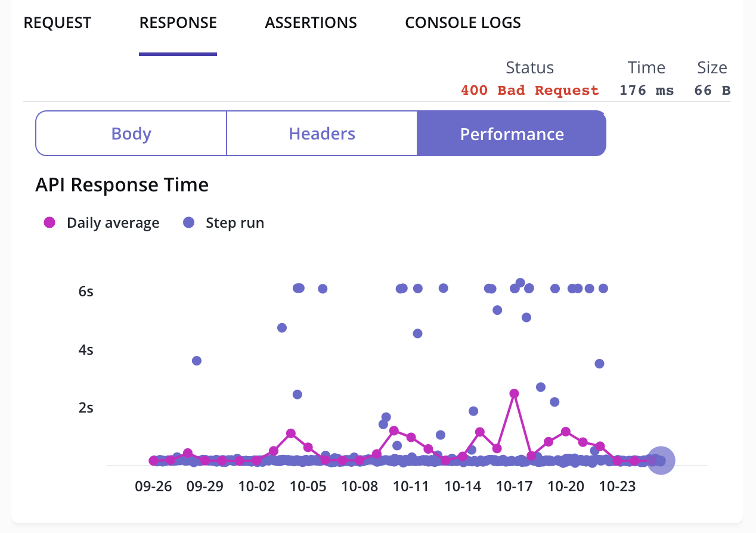Switch to the REQUEST tab
The height and width of the screenshot is (533, 756).
point(57,23)
